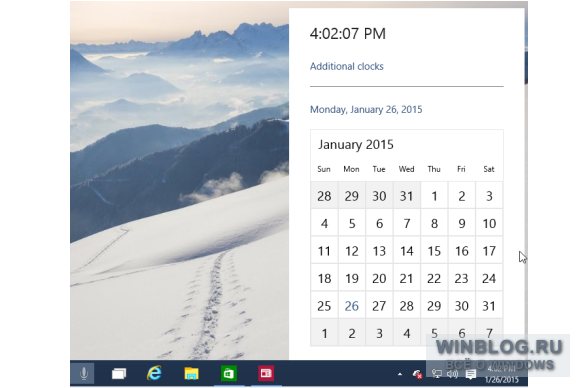This screenshot has width=580, height=388.
Task: Select date 21 in the calendar
Action: point(407,278)
